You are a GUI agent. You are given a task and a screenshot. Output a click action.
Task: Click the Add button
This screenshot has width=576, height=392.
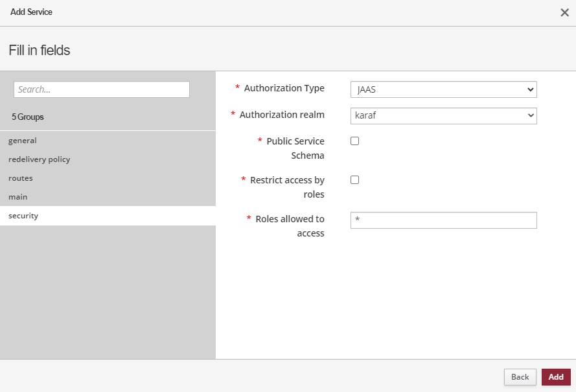(555, 376)
